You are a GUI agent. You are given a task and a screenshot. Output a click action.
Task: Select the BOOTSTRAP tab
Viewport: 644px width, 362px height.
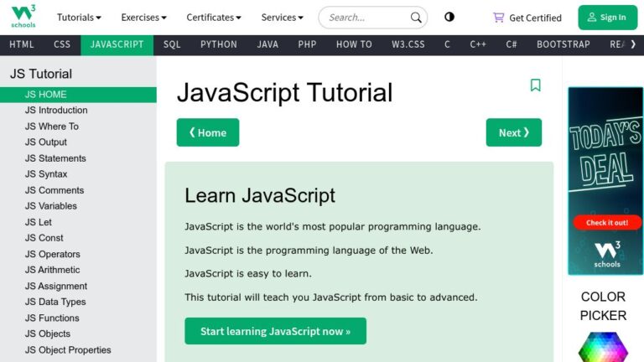click(x=563, y=44)
